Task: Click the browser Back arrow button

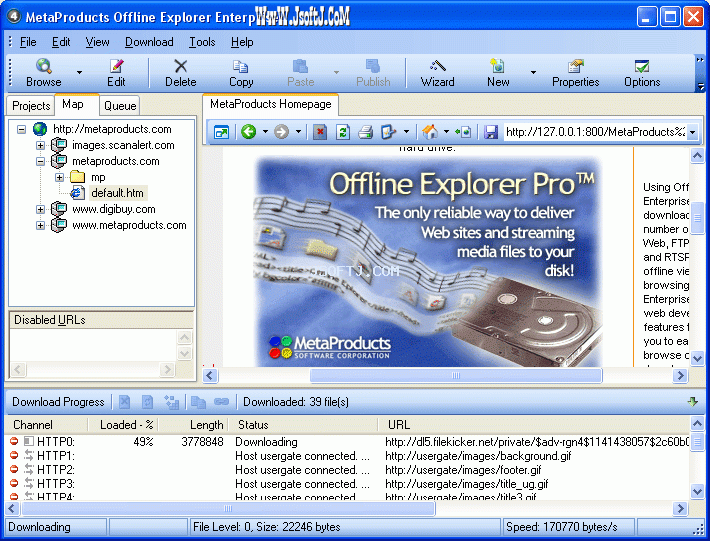Action: point(249,132)
